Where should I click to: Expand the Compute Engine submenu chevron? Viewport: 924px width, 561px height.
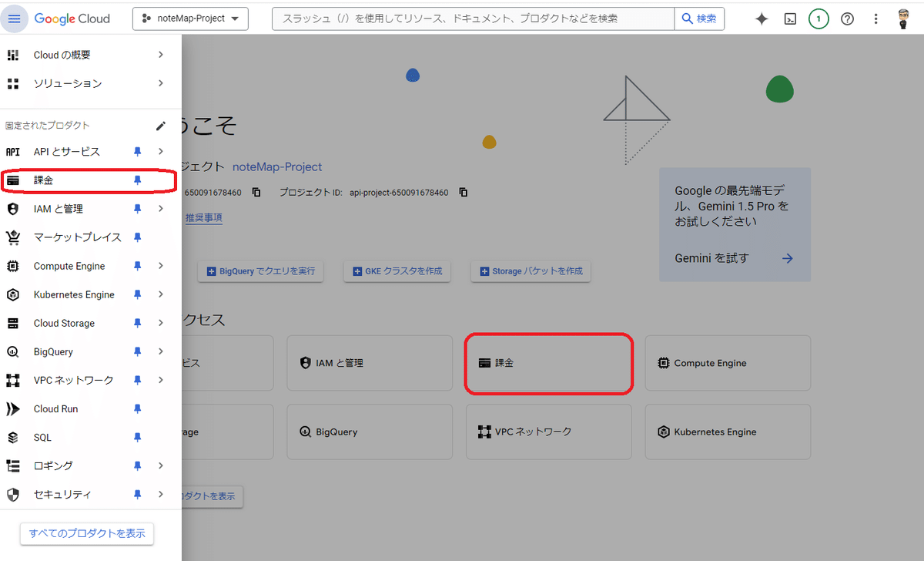160,266
